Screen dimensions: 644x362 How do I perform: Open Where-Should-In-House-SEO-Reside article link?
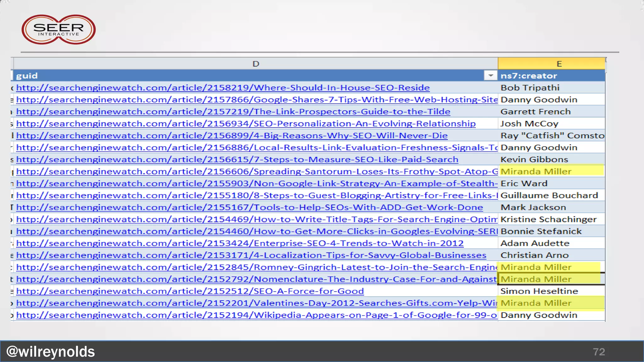(223, 88)
